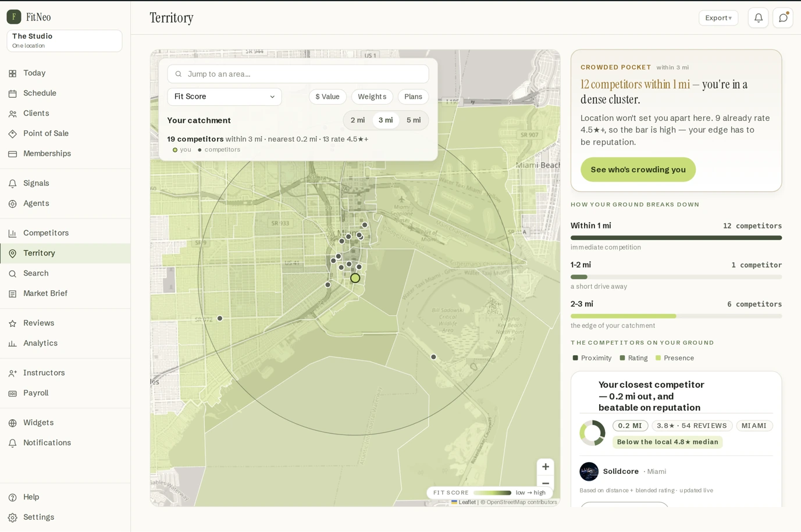Click the Signals bell icon
The width and height of the screenshot is (801, 532).
point(13,184)
